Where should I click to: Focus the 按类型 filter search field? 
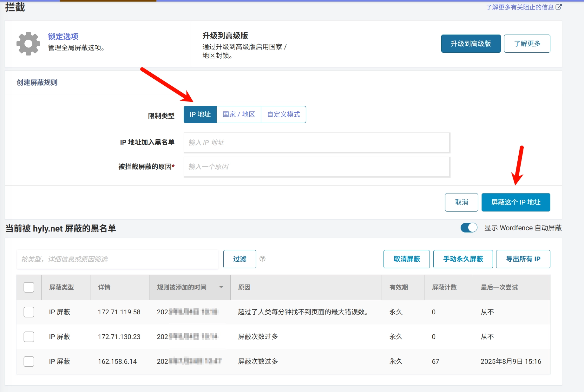(x=117, y=259)
